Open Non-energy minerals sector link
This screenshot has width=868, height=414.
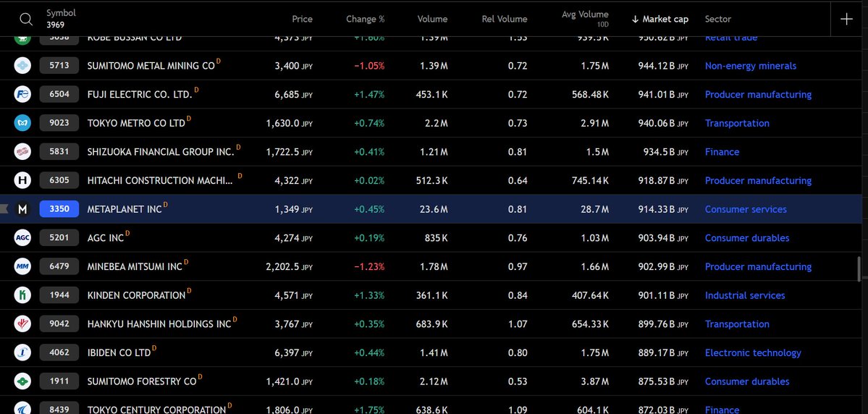pyautogui.click(x=751, y=66)
